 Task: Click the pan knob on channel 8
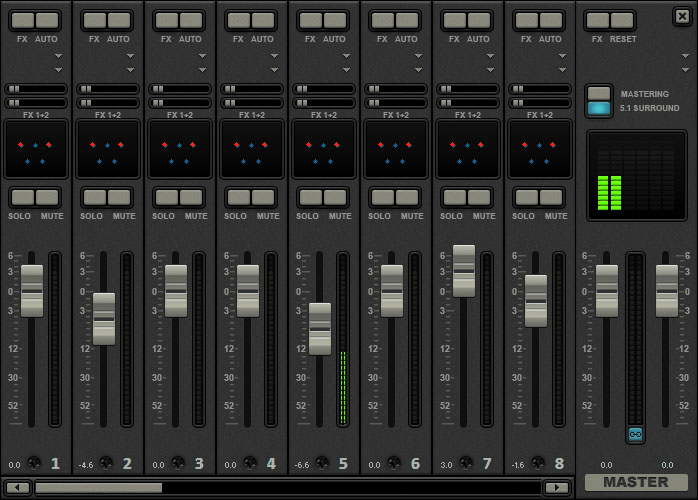click(x=538, y=463)
